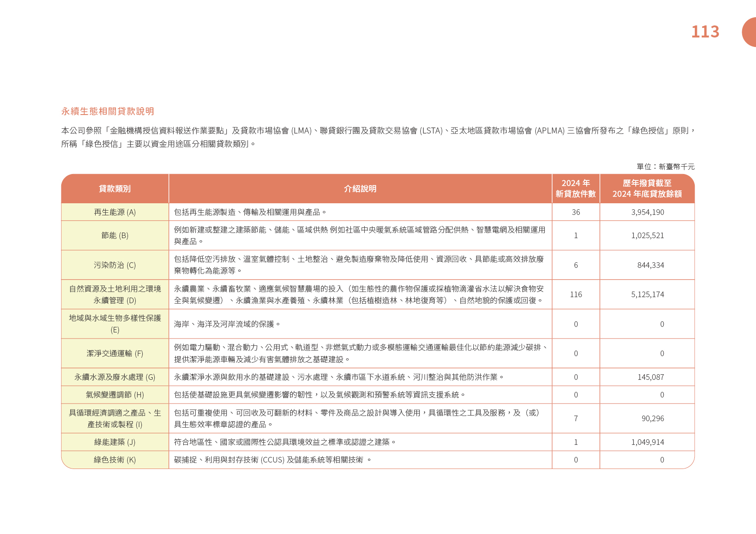
Task: Click the column header 介紹說明
Action: (x=360, y=189)
